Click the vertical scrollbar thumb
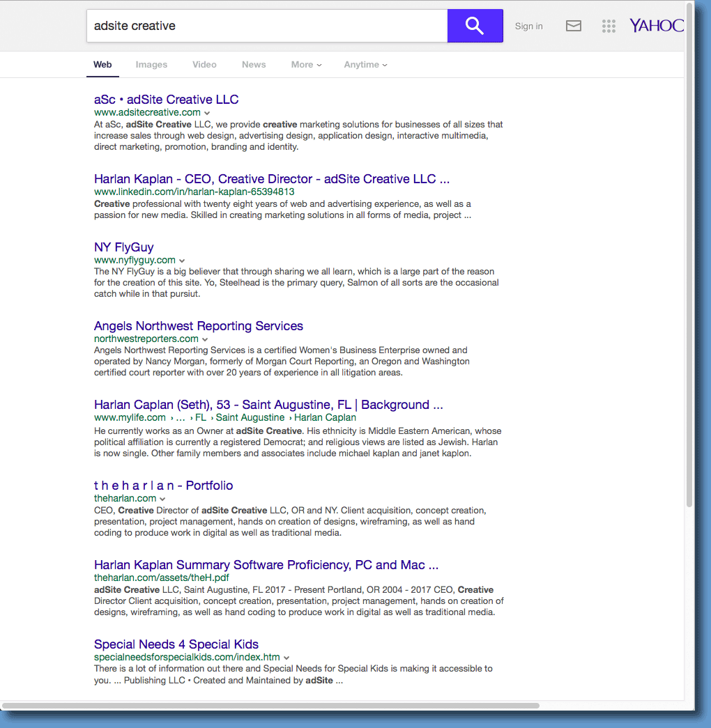Viewport: 711px width, 728px height. pos(689,254)
